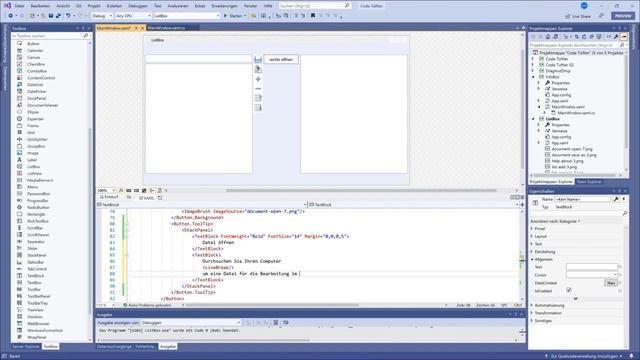Image resolution: width=640 pixels, height=360 pixels.
Task: Open the Debug configuration dropdown
Action: tap(102, 16)
